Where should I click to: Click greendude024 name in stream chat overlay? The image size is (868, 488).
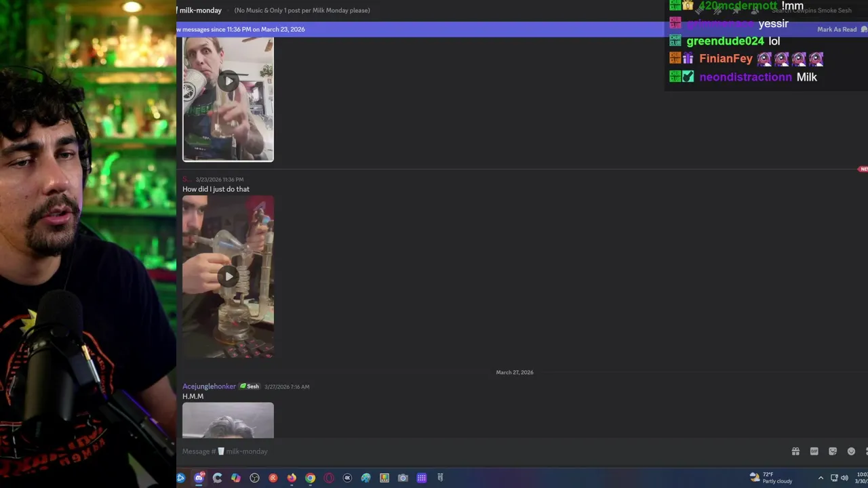pyautogui.click(x=725, y=41)
